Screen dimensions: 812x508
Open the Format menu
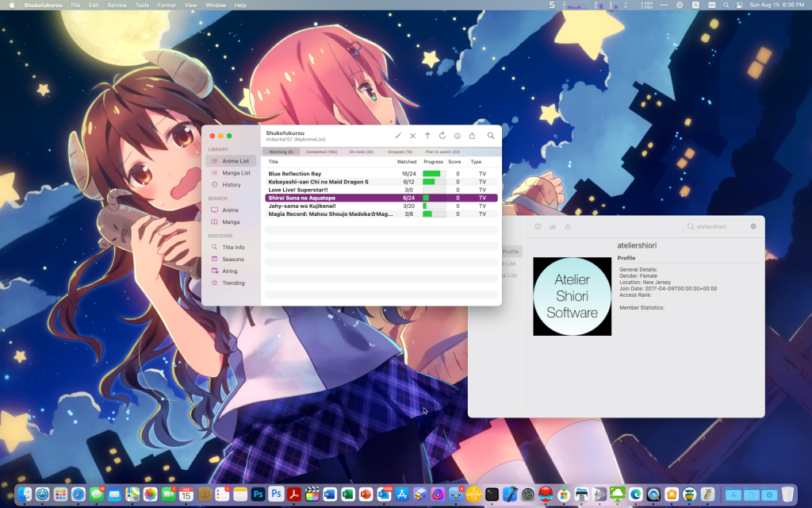click(167, 6)
